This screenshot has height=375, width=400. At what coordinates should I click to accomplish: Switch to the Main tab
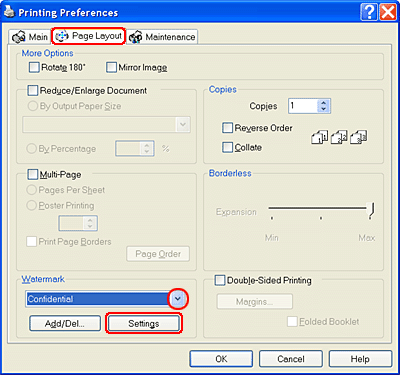(x=30, y=37)
